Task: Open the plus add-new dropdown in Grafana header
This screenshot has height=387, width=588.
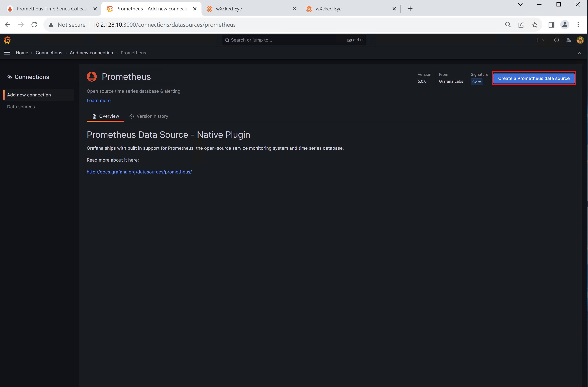Action: [540, 40]
